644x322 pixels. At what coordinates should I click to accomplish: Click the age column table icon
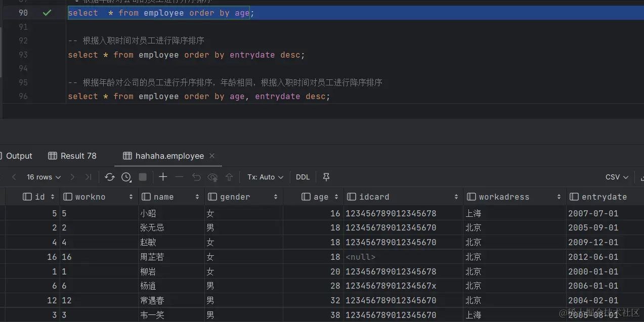point(306,197)
